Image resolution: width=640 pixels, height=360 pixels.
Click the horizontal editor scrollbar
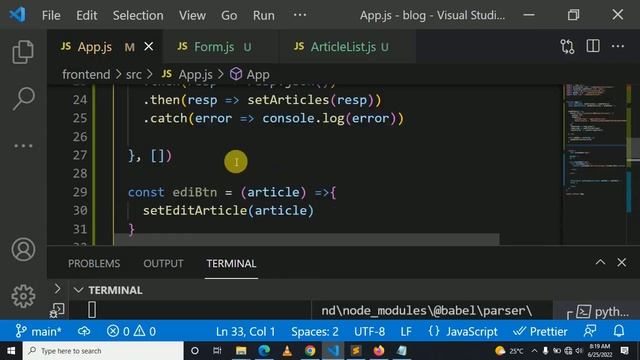tap(307, 239)
